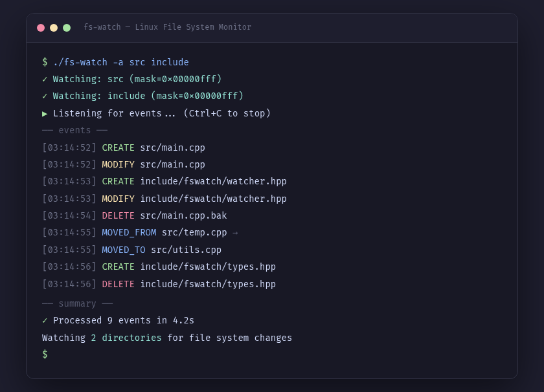Screen dimensions: 544x392
Task: Click 'CREATE include/fswatch/watcher.hpp' event line
Action: [x=164, y=181]
